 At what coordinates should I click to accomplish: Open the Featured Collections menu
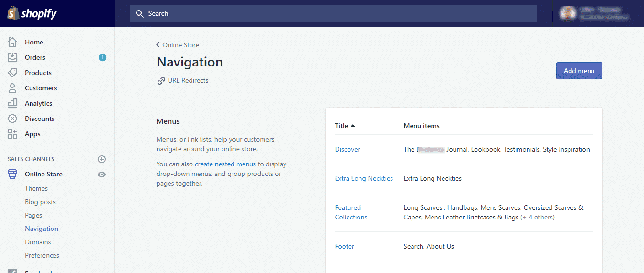click(x=351, y=212)
